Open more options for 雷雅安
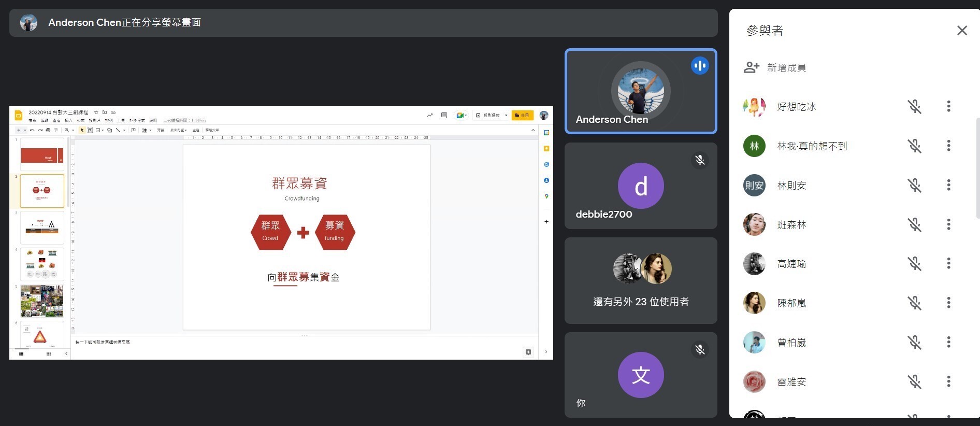The width and height of the screenshot is (980, 426). [948, 381]
